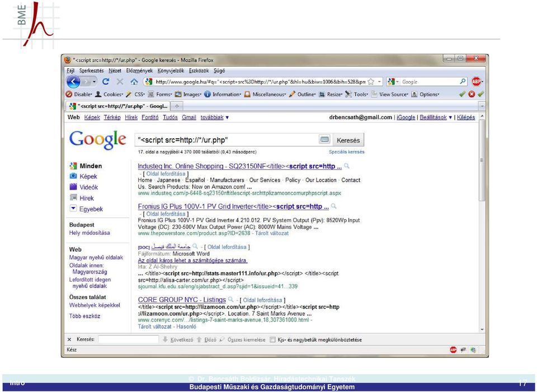The height and width of the screenshot is (392, 537).
Task: Click Kilépés to sign out
Action: [466, 117]
